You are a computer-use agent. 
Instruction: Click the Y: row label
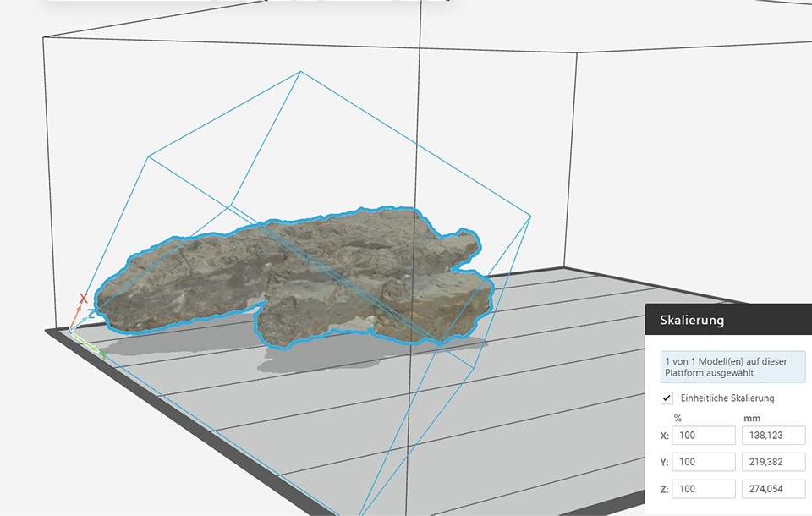(x=663, y=463)
